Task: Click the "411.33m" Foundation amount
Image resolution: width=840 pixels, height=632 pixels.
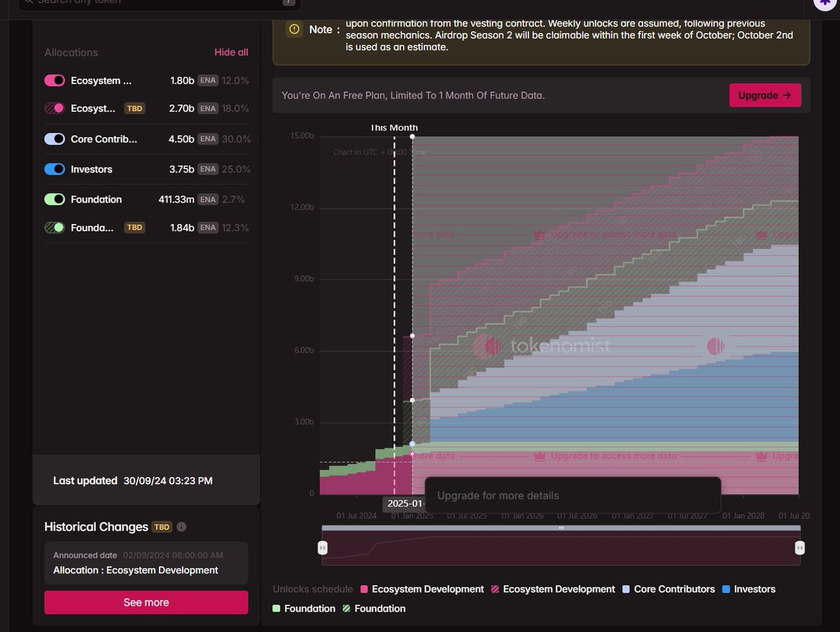Action: click(x=176, y=199)
